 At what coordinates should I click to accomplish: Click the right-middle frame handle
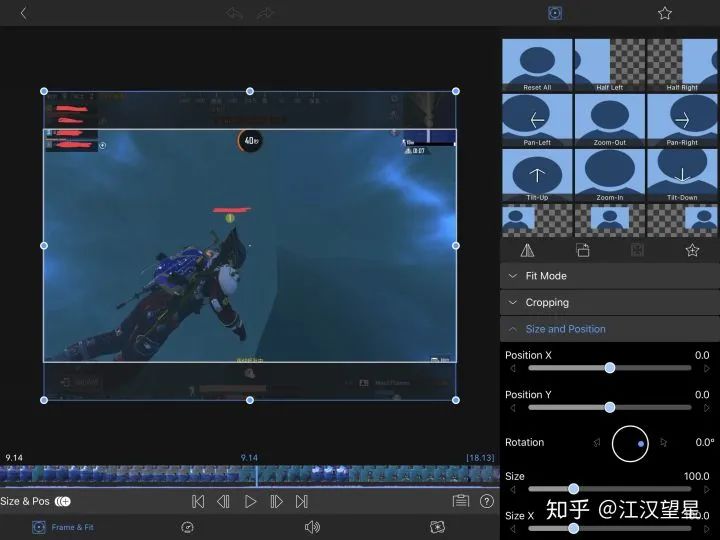point(456,246)
